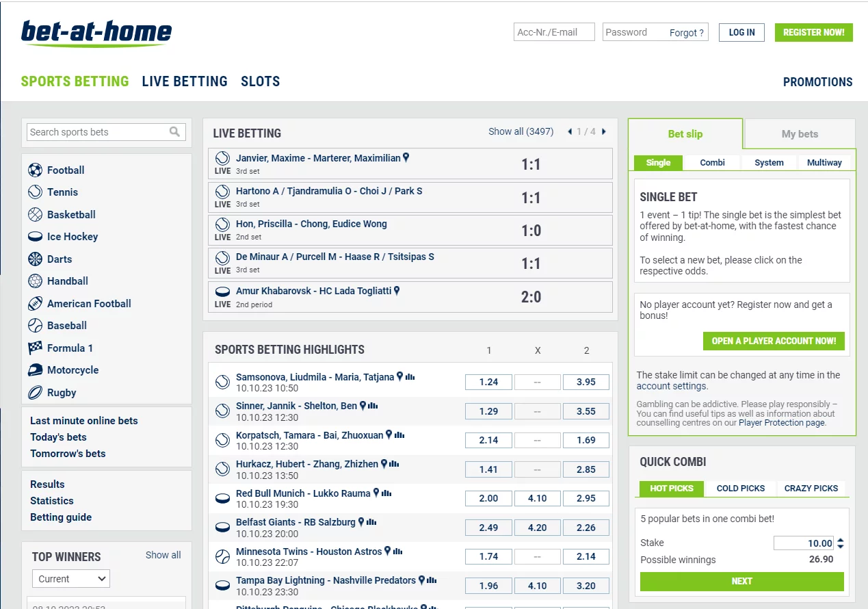Click the Rugby ball icon
The height and width of the screenshot is (609, 868).
tap(35, 392)
